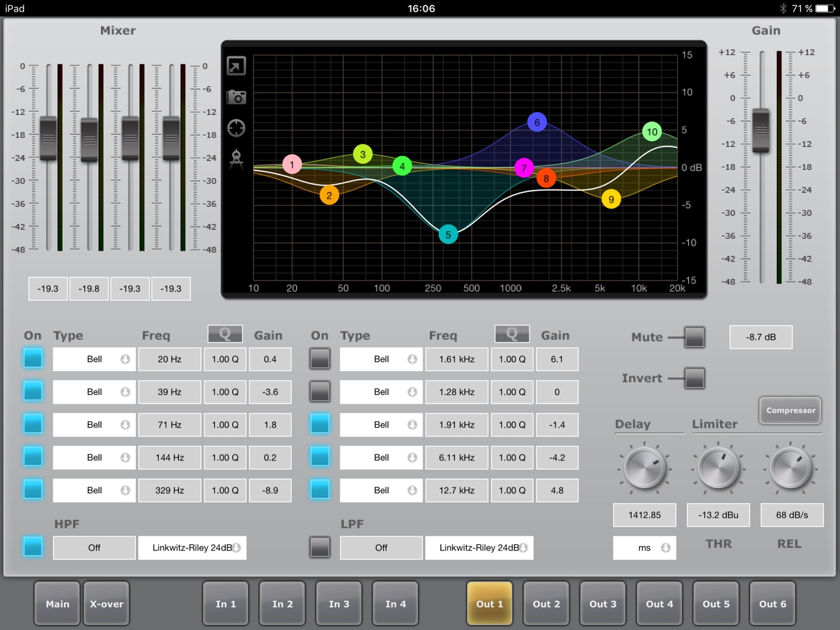Enable the 1.61 kHz band

click(x=320, y=359)
